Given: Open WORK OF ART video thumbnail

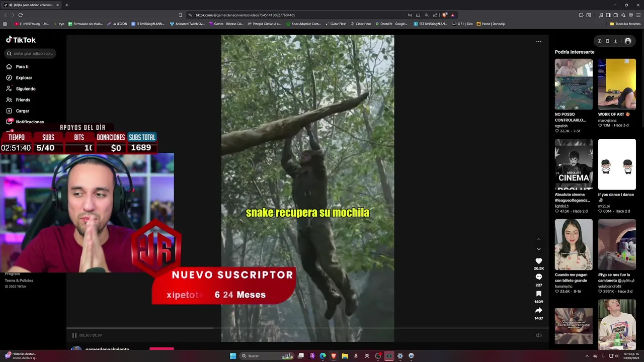Looking at the screenshot, I should [x=617, y=84].
